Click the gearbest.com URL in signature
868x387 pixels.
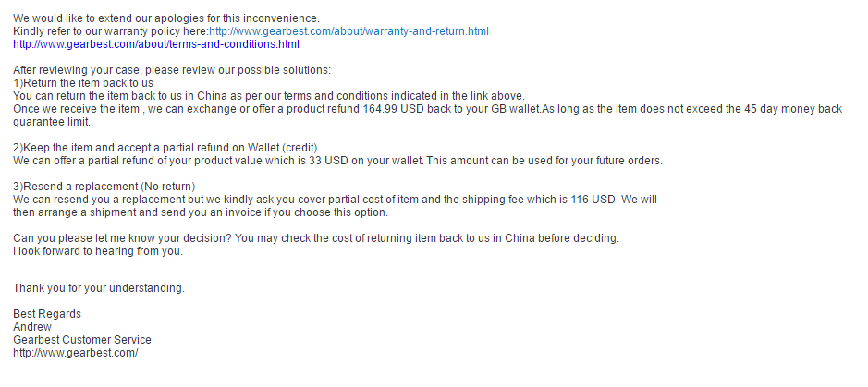tap(76, 353)
